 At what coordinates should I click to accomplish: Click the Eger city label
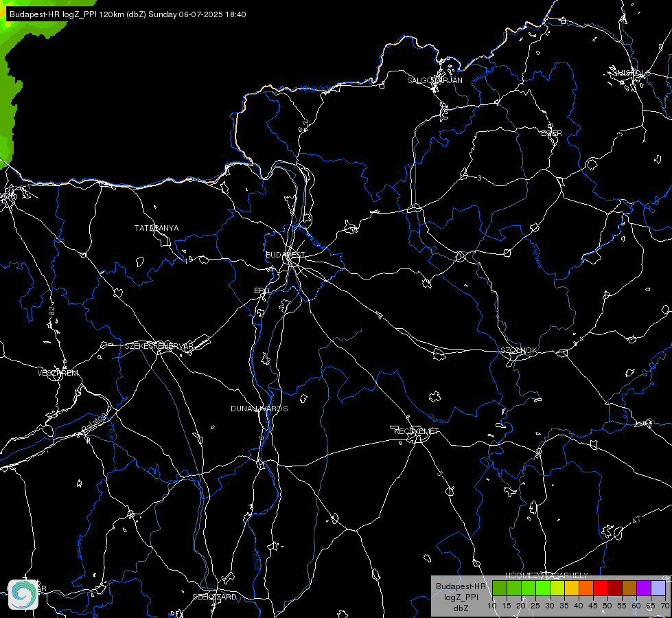point(551,133)
